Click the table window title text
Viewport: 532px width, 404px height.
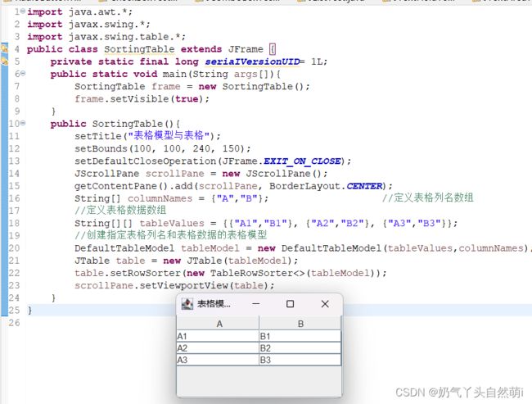click(214, 304)
